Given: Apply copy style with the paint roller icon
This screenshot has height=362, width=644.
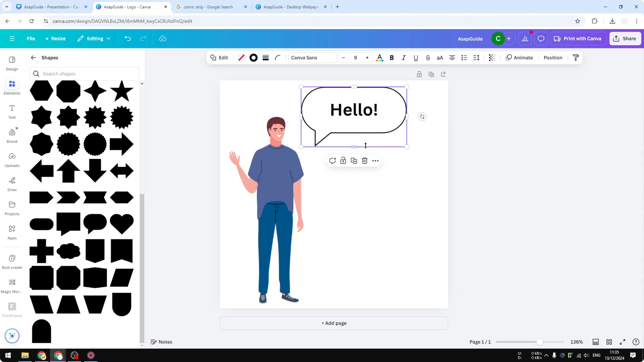Looking at the screenshot, I should (x=576, y=58).
